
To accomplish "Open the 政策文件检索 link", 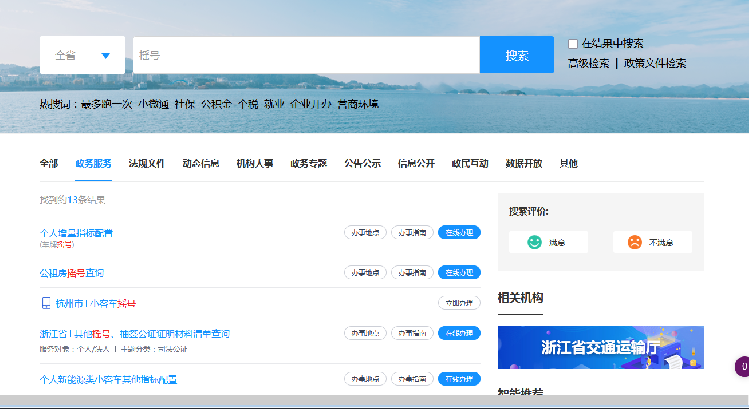I will point(655,63).
